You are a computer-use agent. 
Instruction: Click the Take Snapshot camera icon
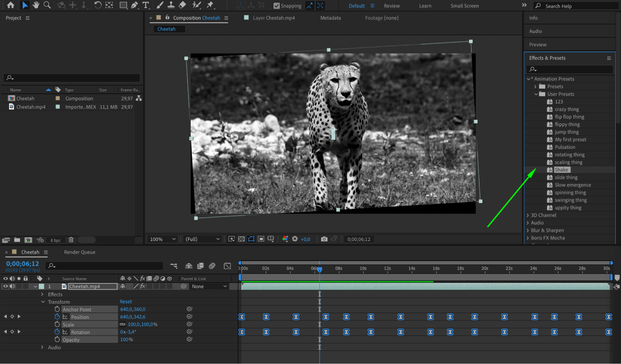click(324, 239)
